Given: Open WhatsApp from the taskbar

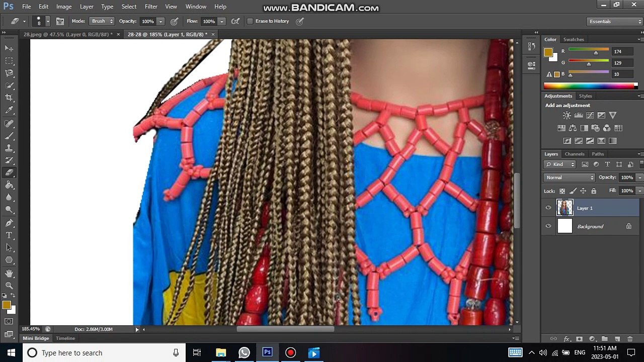Looking at the screenshot, I should tap(244, 353).
